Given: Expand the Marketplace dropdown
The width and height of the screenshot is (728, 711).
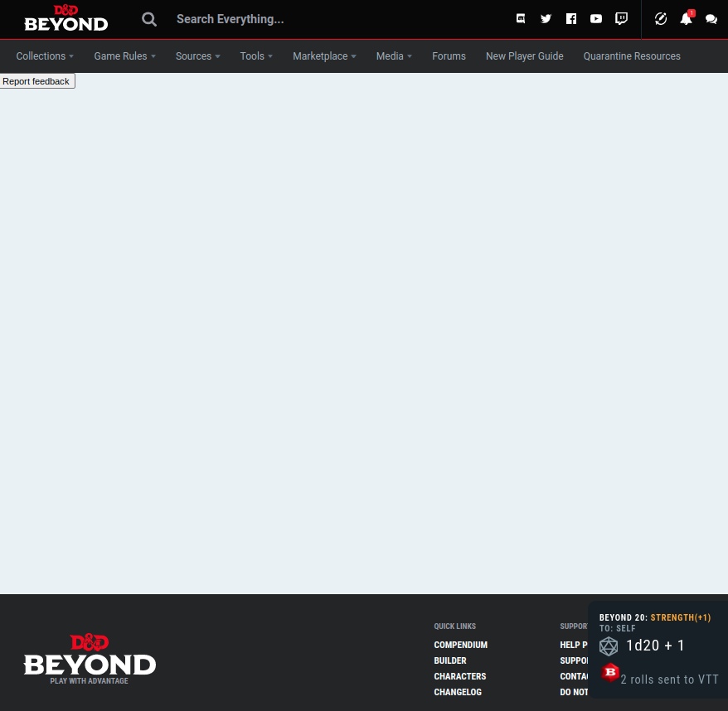Looking at the screenshot, I should [x=323, y=56].
